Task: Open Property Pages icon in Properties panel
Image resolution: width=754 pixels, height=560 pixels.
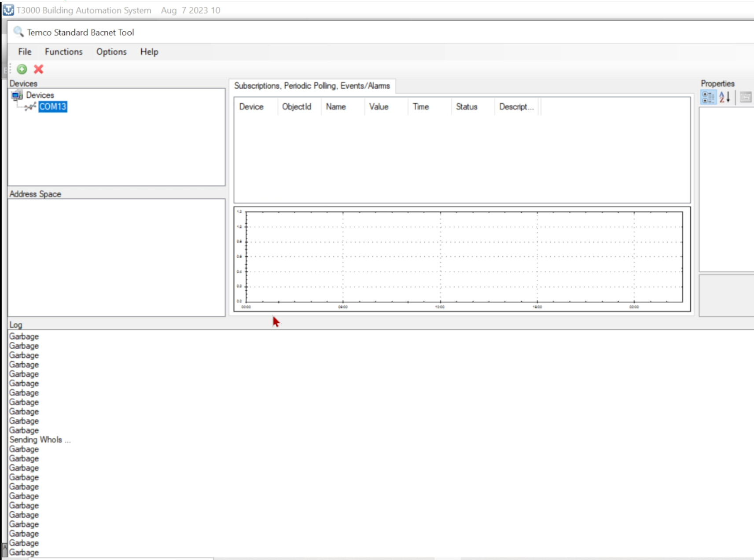Action: click(745, 97)
